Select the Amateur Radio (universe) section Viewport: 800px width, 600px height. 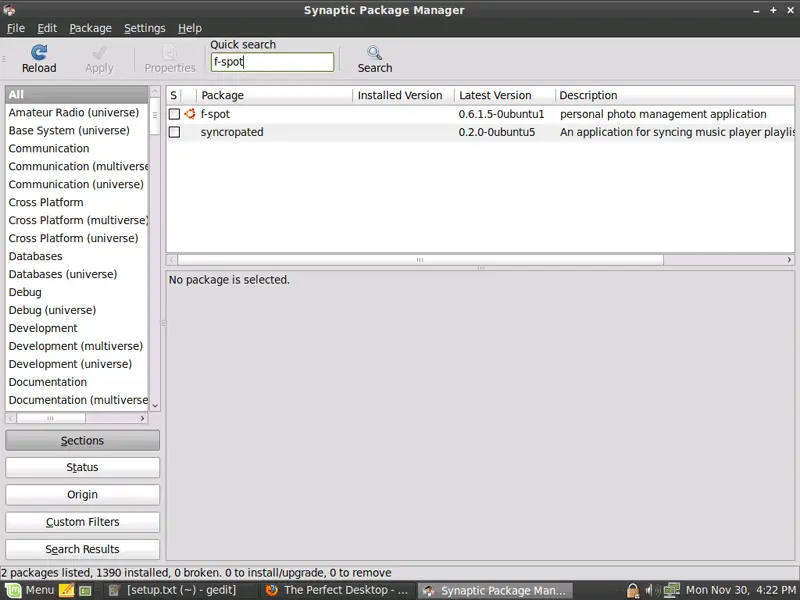[x=77, y=112]
